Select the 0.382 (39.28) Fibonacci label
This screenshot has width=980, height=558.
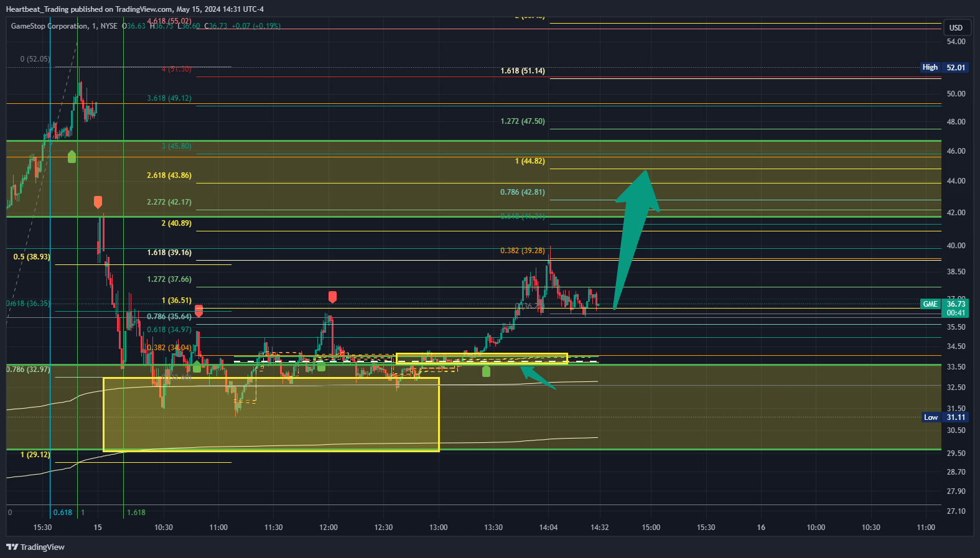point(522,251)
